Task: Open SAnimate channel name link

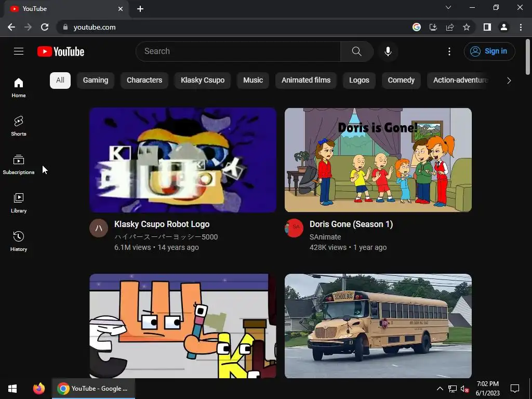Action: coord(325,237)
